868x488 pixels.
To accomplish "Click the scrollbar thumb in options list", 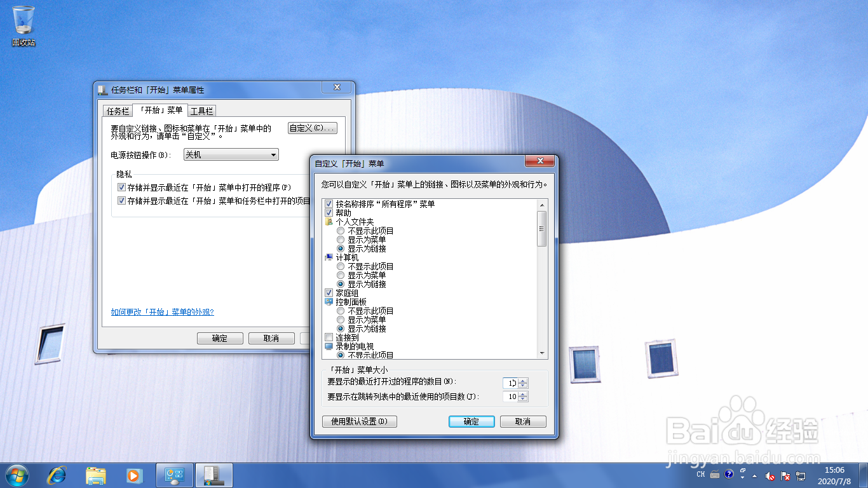I will [x=542, y=229].
